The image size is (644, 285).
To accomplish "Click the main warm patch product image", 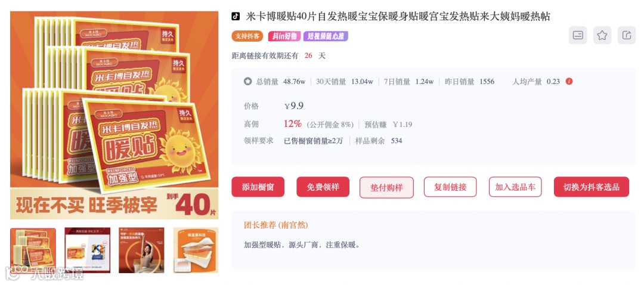I will (x=114, y=116).
